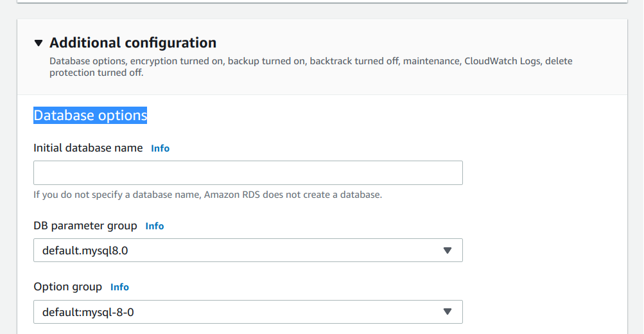Click the default.mysql8.0 selected value text
The image size is (644, 334).
point(85,251)
